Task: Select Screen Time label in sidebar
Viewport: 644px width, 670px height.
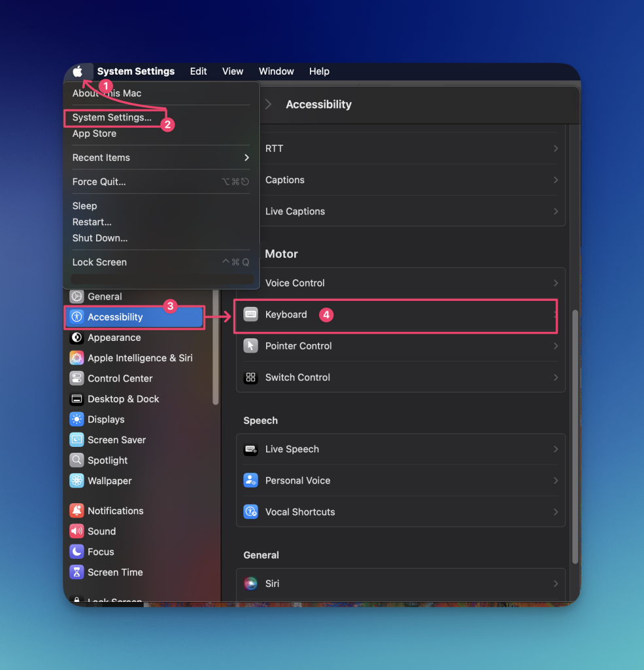Action: 115,572
